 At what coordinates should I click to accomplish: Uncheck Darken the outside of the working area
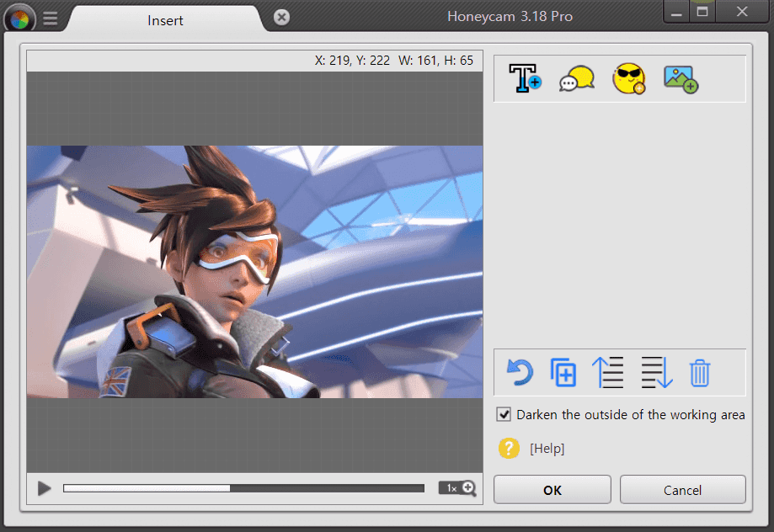point(504,414)
